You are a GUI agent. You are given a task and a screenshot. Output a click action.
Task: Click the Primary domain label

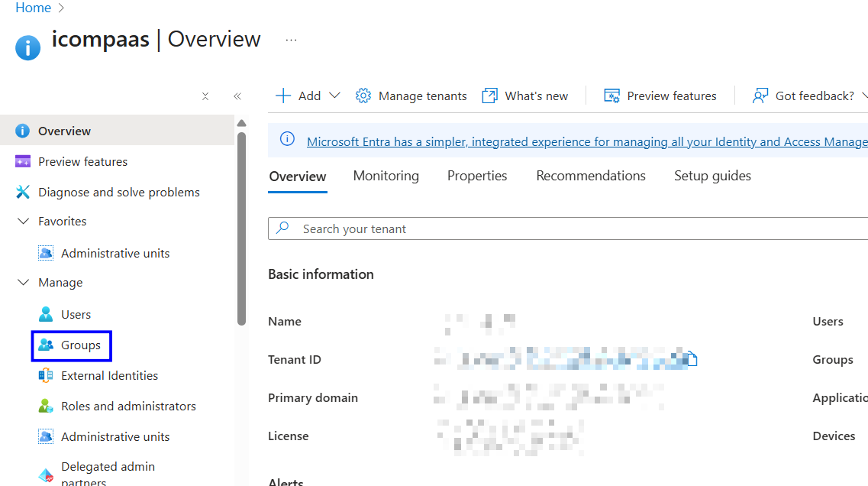click(x=313, y=398)
